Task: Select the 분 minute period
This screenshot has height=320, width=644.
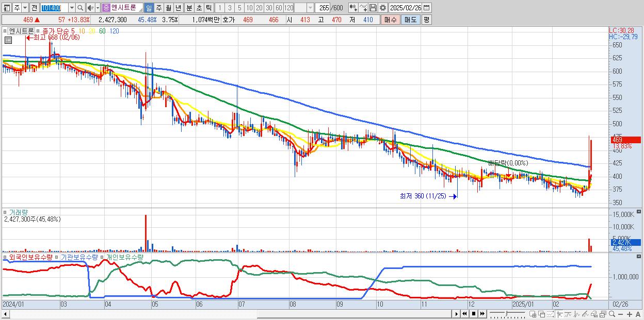Action: pos(189,8)
